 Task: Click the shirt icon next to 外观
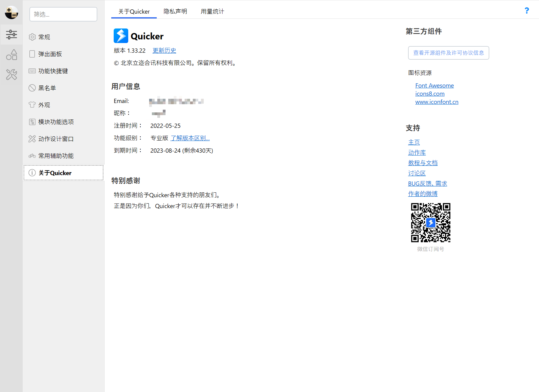click(32, 105)
